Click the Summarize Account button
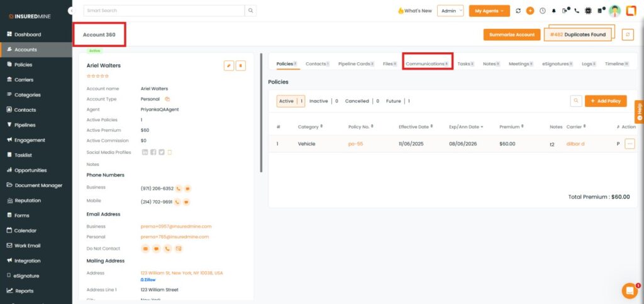The height and width of the screenshot is (304, 644). point(512,35)
